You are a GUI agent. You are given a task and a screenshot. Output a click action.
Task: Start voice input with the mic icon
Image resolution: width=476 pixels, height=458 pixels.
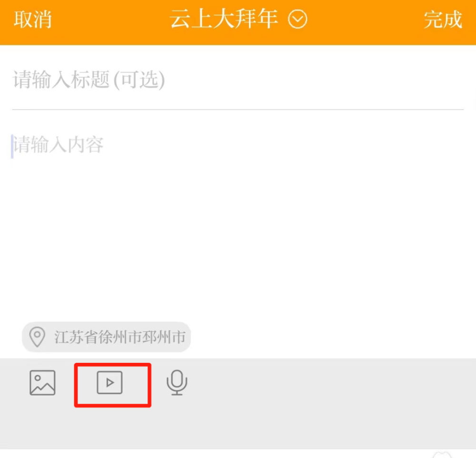pyautogui.click(x=177, y=382)
